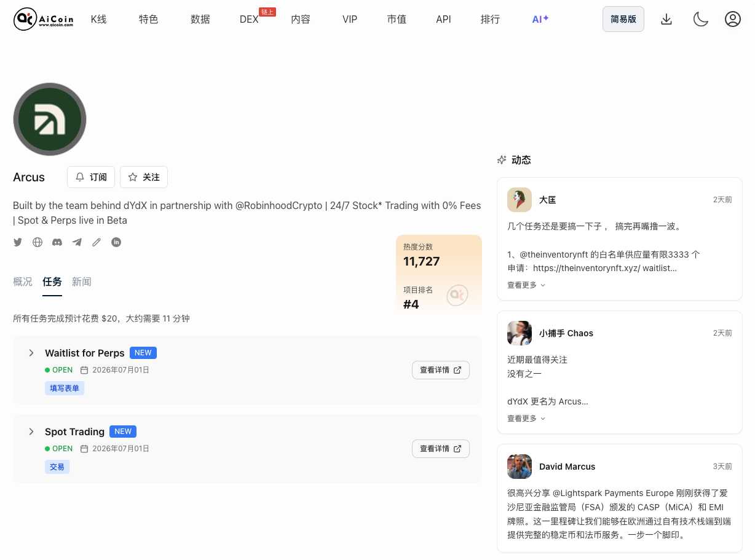View details for Waitlist for Perps
Image resolution: width=755 pixels, height=560 pixels.
click(440, 370)
